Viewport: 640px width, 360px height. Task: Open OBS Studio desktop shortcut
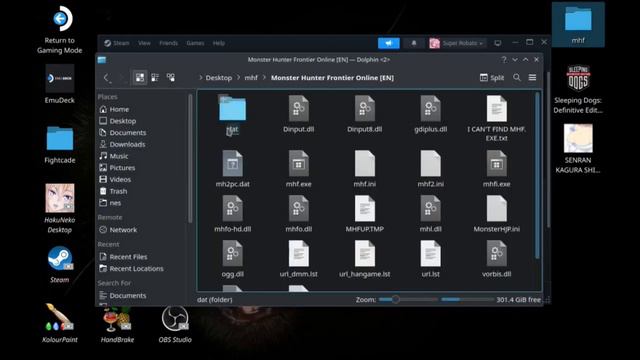[x=175, y=324]
